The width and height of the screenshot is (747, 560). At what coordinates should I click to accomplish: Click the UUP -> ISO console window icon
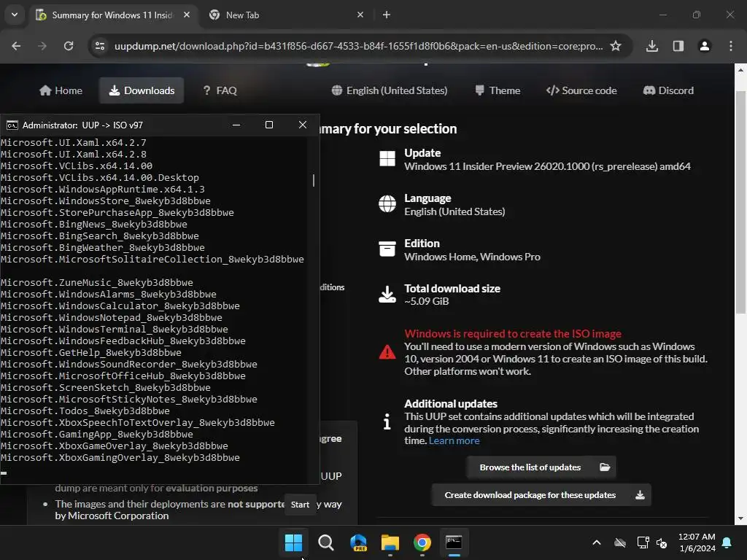coord(12,125)
